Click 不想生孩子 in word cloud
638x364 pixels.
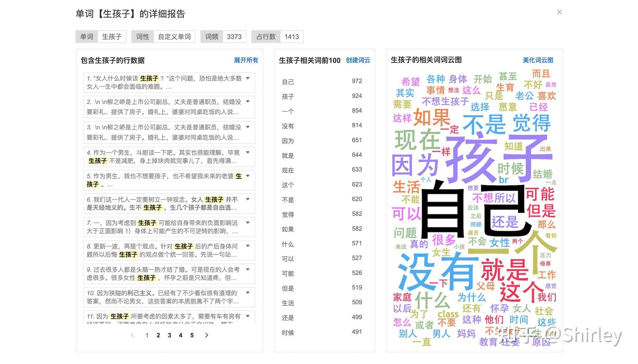pos(445,101)
